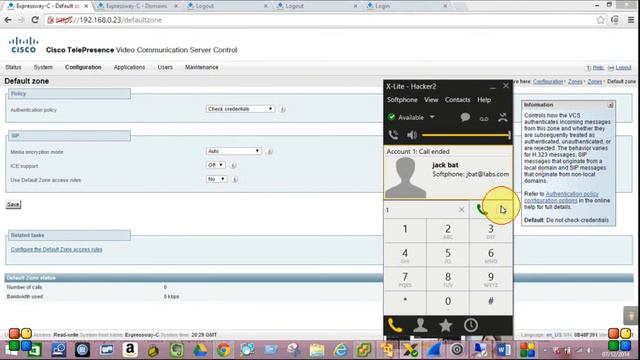Viewport: 640px width, 360px height.
Task: Open the Maintenance menu
Action: click(202, 67)
